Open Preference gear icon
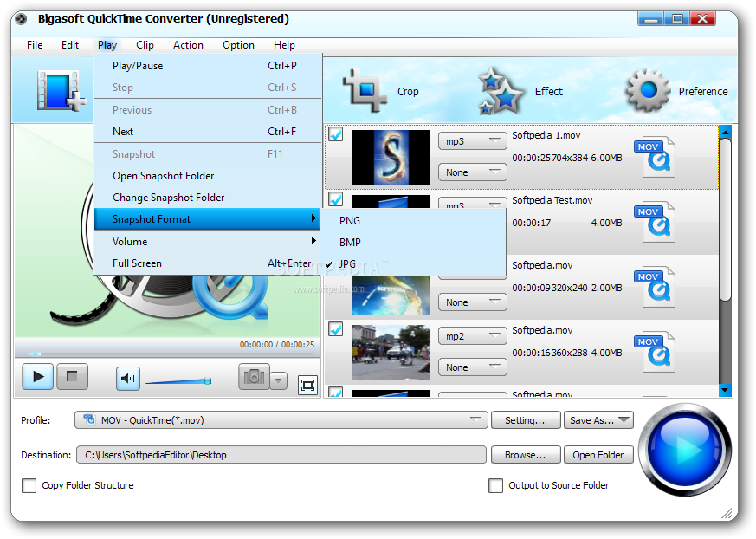 click(648, 90)
